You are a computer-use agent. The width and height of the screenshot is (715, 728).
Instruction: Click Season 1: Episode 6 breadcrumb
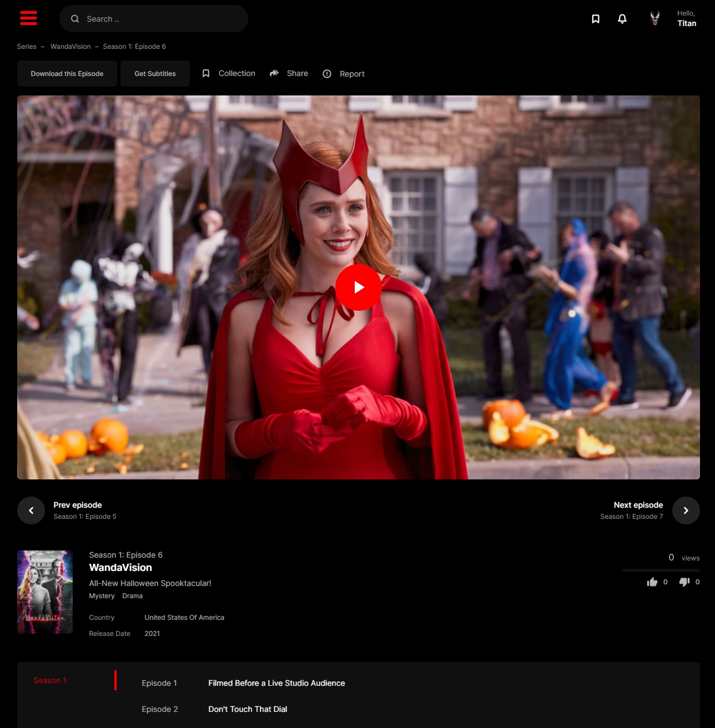pos(134,47)
